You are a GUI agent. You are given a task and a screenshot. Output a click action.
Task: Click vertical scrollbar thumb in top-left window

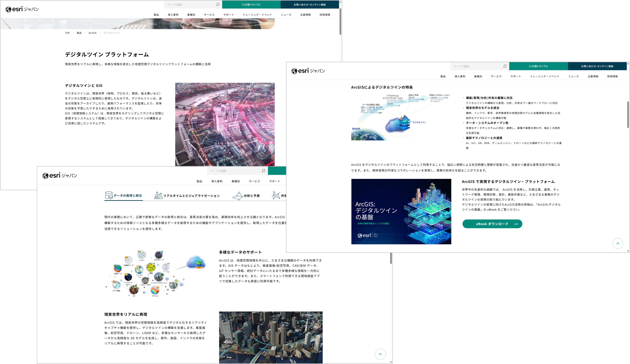tap(340, 21)
